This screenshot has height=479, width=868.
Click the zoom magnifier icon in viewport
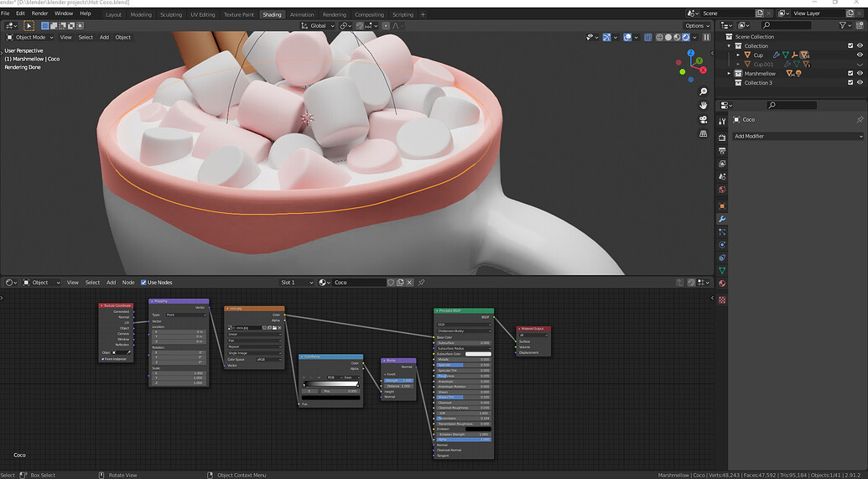(703, 92)
